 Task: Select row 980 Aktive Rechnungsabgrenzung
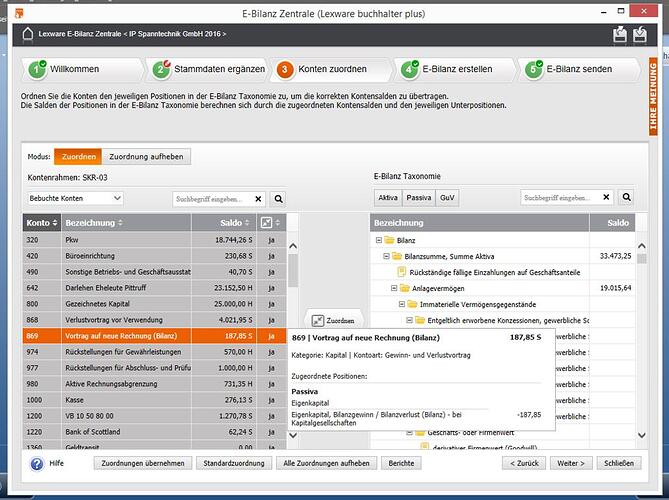pyautogui.click(x=154, y=384)
